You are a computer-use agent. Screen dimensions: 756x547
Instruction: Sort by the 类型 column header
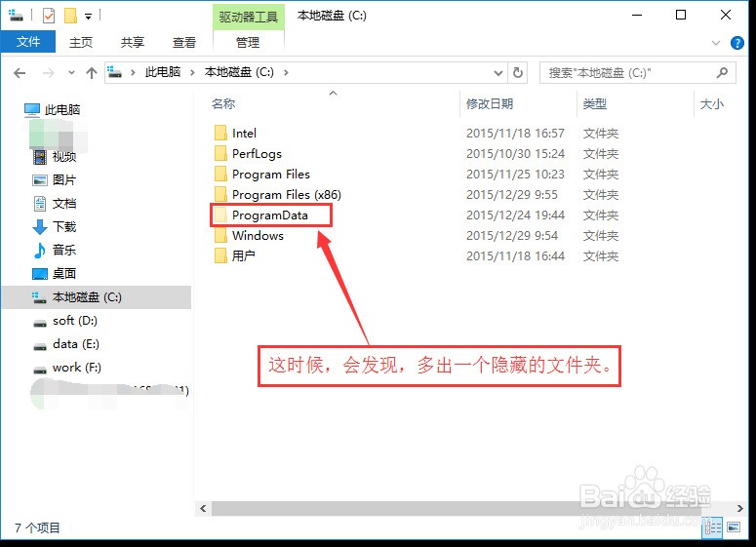tap(594, 103)
